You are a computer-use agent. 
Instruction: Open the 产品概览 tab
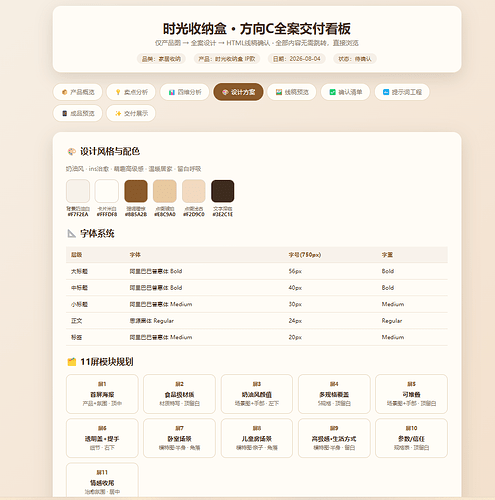[x=78, y=92]
